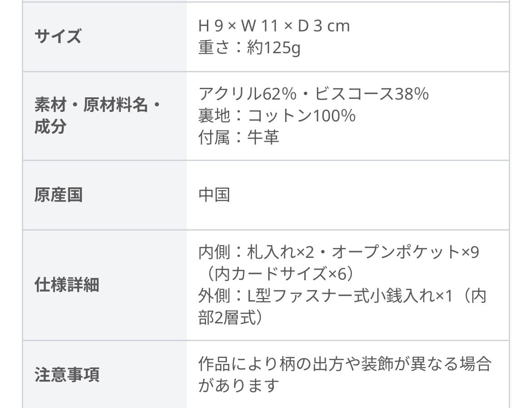This screenshot has width=532, height=408.
Task: Click the サイズ row label
Action: pos(58,36)
